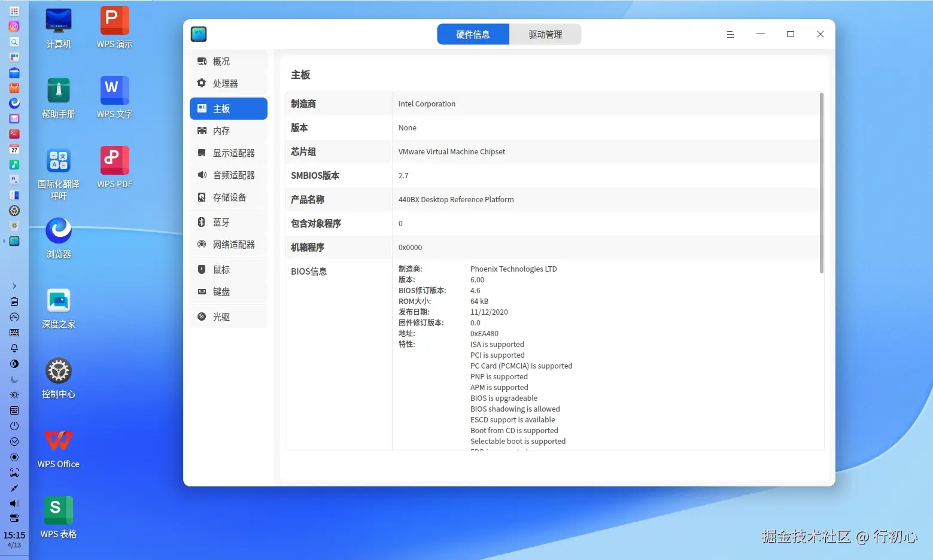
Task: Switch to the 硬件信息 tab
Action: (473, 34)
